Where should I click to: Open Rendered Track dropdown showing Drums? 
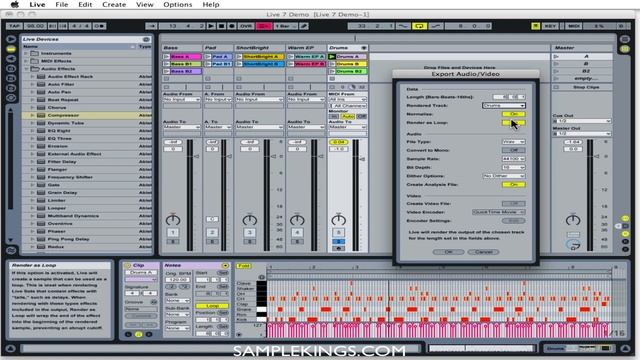tap(503, 106)
